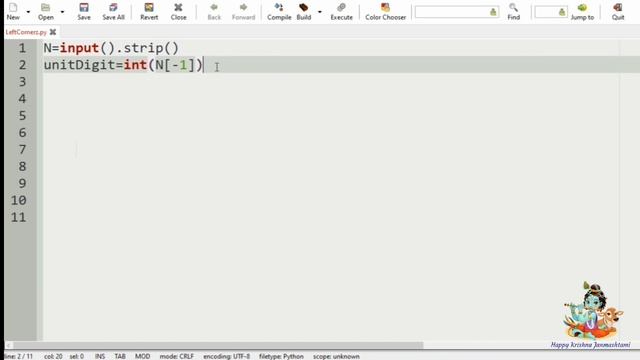
Task: Expand the Open recent files dropdown arrow
Action: click(x=62, y=12)
